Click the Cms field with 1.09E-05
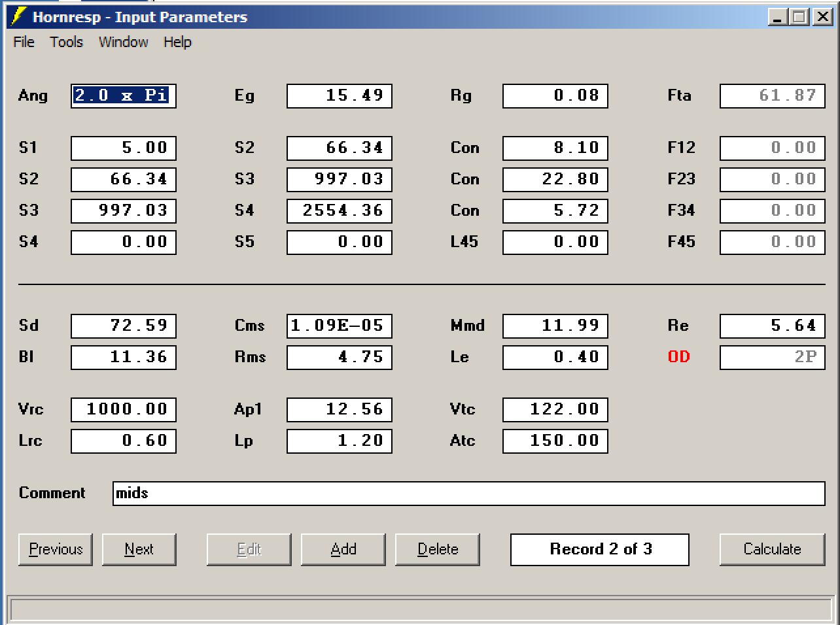This screenshot has height=625, width=840. pyautogui.click(x=340, y=326)
